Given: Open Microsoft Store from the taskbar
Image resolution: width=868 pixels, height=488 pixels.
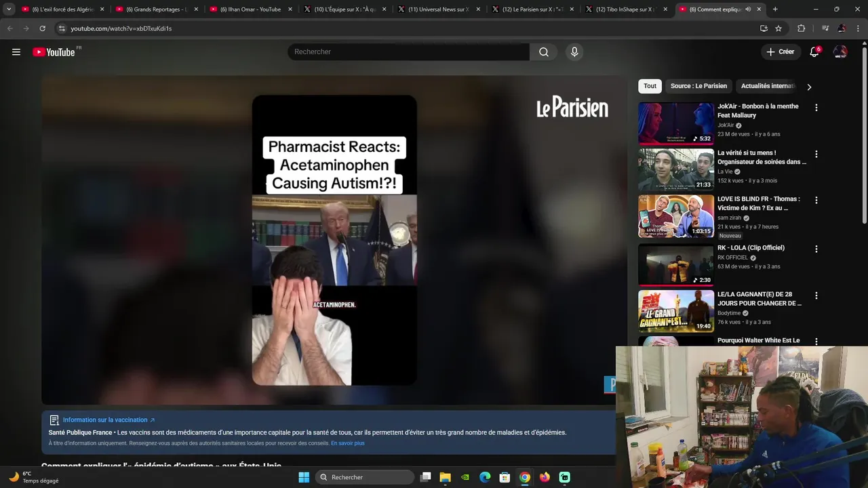Looking at the screenshot, I should pos(505,477).
